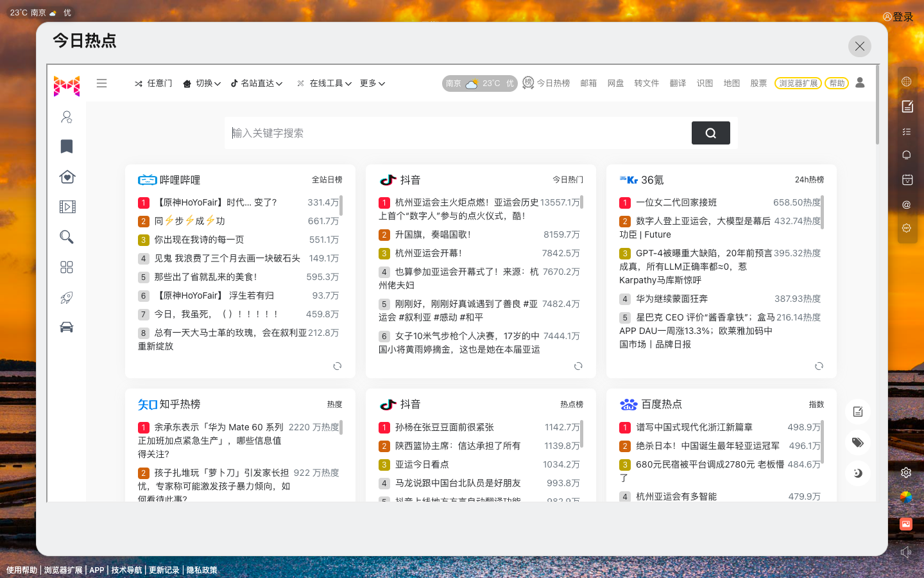Click the 南京 23°C weather pill

tap(479, 83)
